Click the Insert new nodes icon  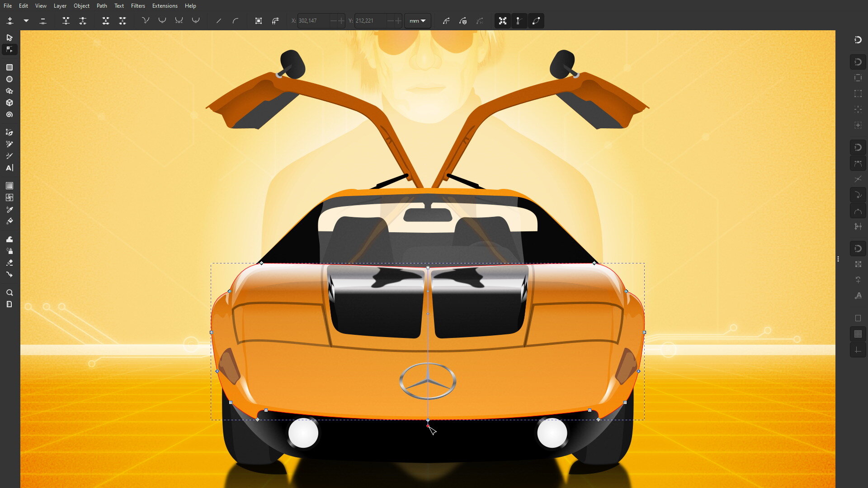(10, 21)
